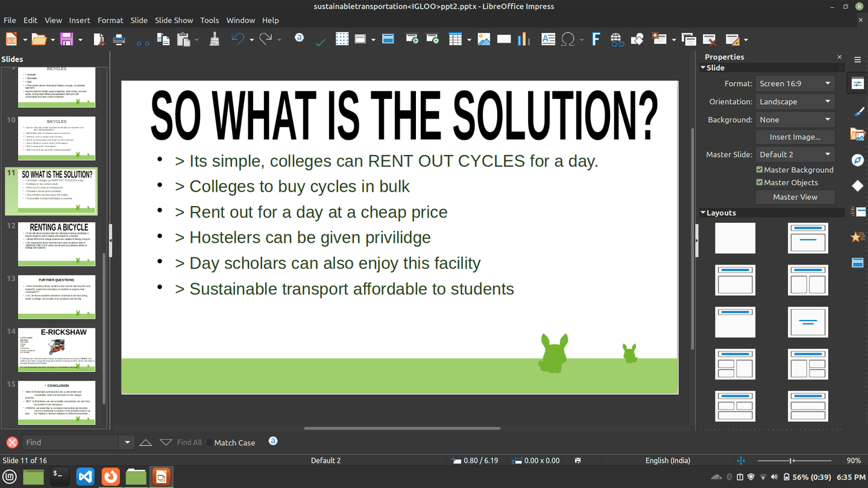Click the Duplicate Slide icon
The width and height of the screenshot is (868, 488).
688,39
